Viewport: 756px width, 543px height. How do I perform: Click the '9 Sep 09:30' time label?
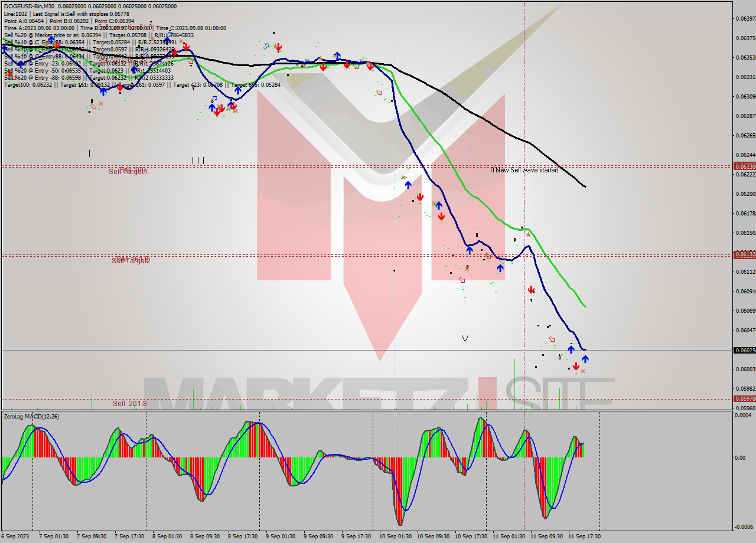(318, 537)
